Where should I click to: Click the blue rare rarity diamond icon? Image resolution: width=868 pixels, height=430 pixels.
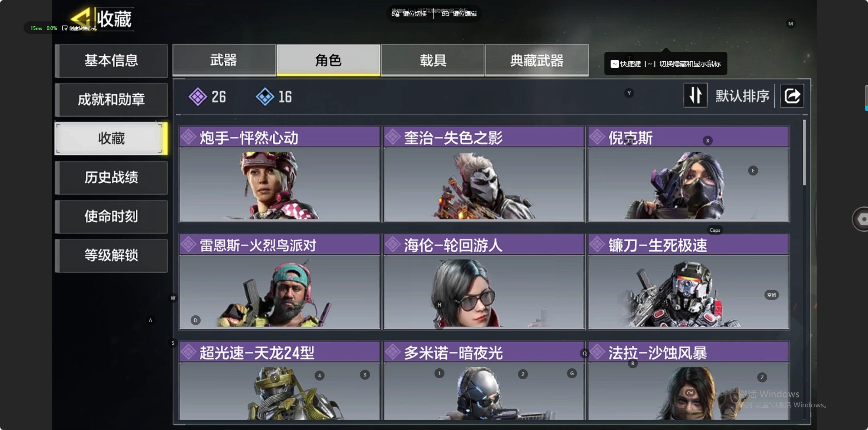tap(265, 97)
